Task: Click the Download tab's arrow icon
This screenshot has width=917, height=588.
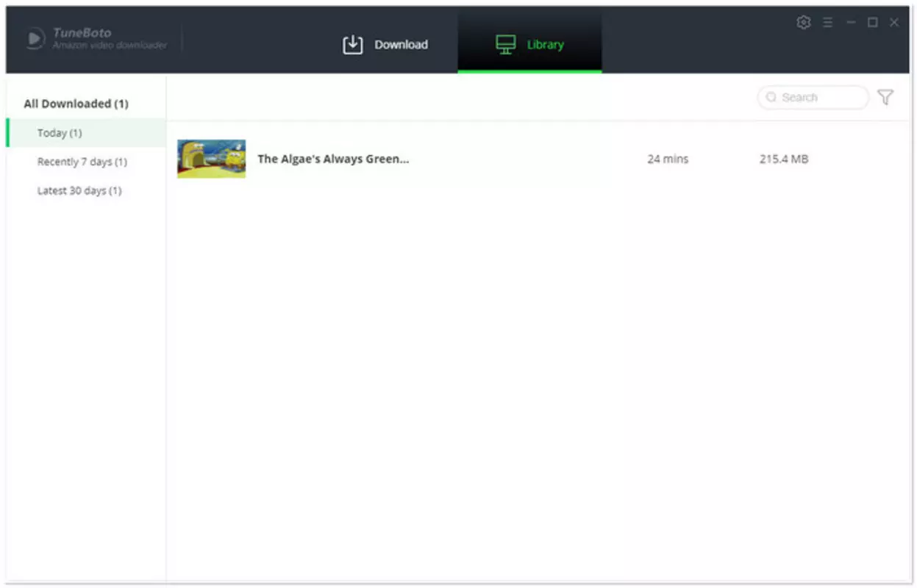Action: [x=353, y=44]
